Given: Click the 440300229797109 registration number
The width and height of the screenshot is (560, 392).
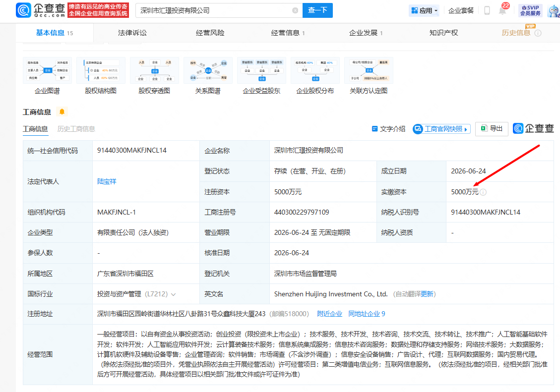Looking at the screenshot, I should click(302, 212).
